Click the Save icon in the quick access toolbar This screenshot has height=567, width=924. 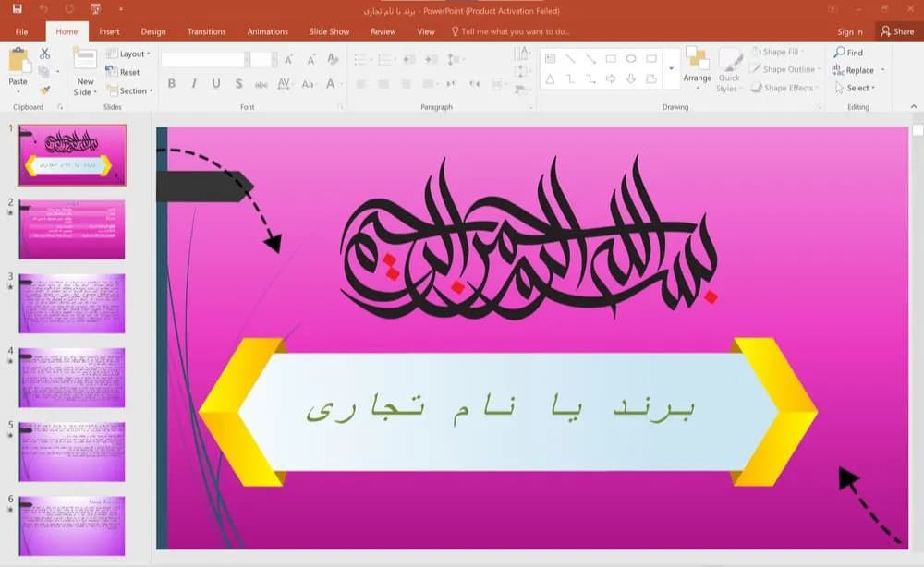click(x=17, y=9)
